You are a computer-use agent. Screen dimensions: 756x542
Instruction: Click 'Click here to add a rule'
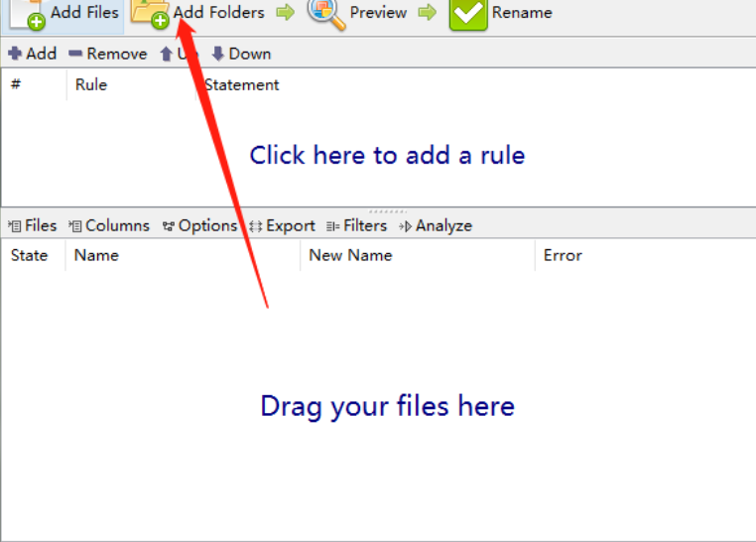[x=387, y=155]
